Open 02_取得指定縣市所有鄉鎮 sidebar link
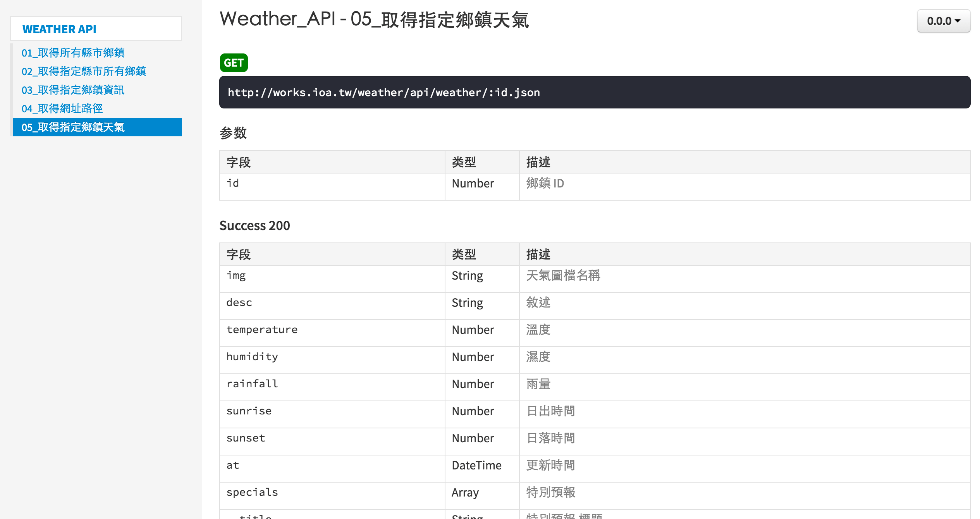980x519 pixels. (84, 71)
